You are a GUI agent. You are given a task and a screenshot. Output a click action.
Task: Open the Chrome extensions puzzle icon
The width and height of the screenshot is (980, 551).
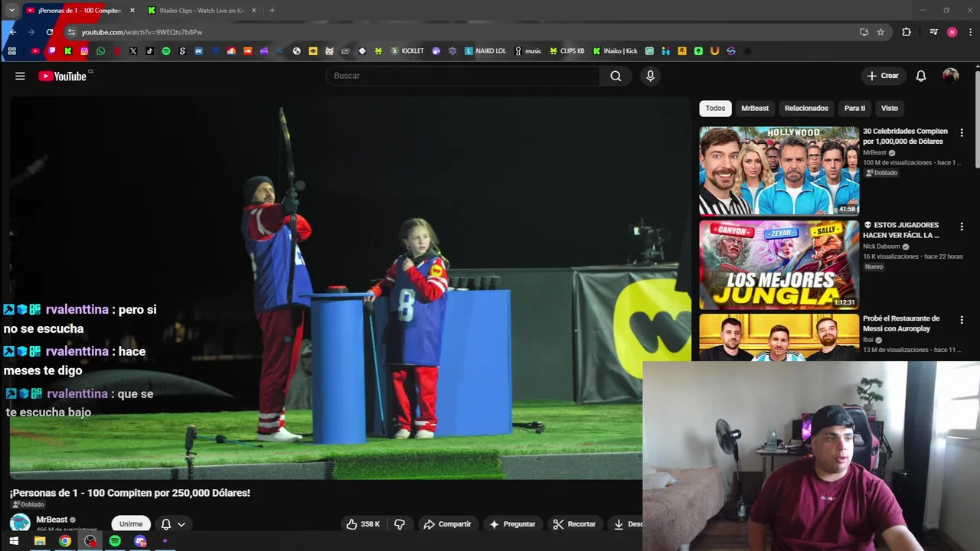(x=906, y=32)
